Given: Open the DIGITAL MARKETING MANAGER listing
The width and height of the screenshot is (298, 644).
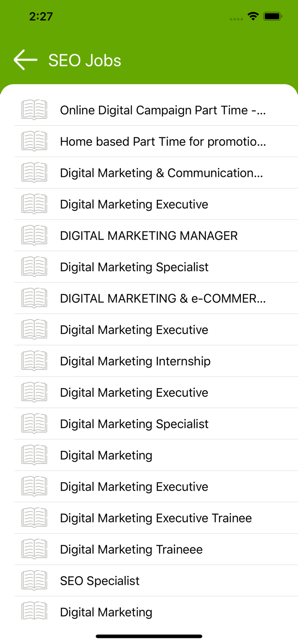Looking at the screenshot, I should pyautogui.click(x=149, y=236).
